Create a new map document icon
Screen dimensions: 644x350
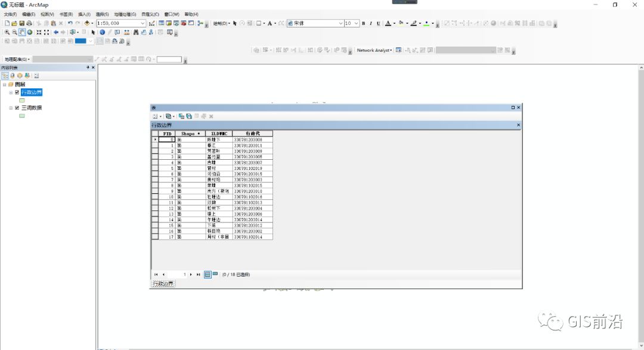(x=7, y=23)
